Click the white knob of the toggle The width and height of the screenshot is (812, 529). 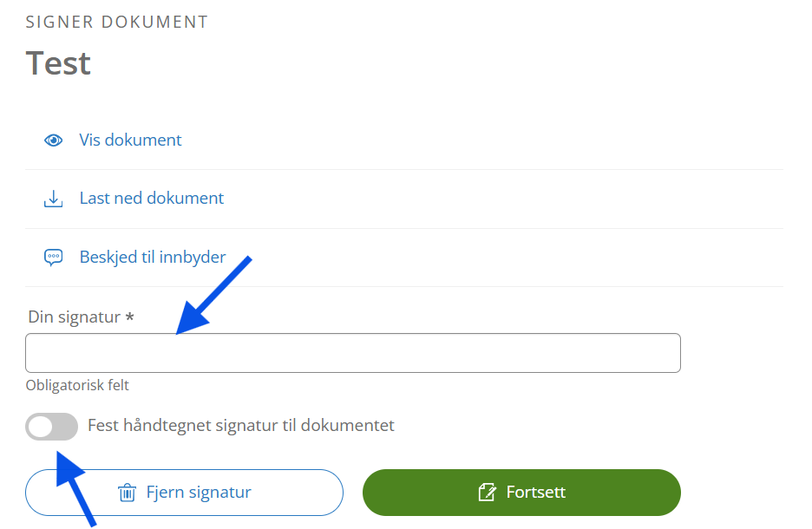[x=41, y=427]
